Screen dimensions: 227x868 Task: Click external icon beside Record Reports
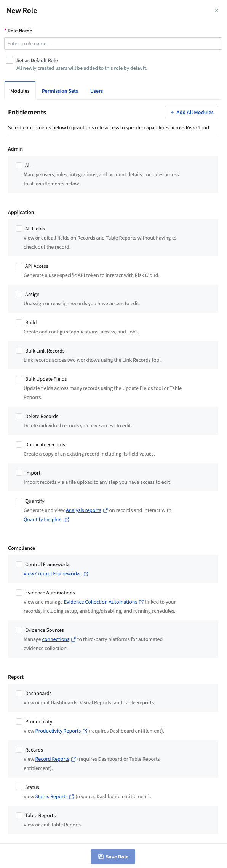tap(74, 759)
